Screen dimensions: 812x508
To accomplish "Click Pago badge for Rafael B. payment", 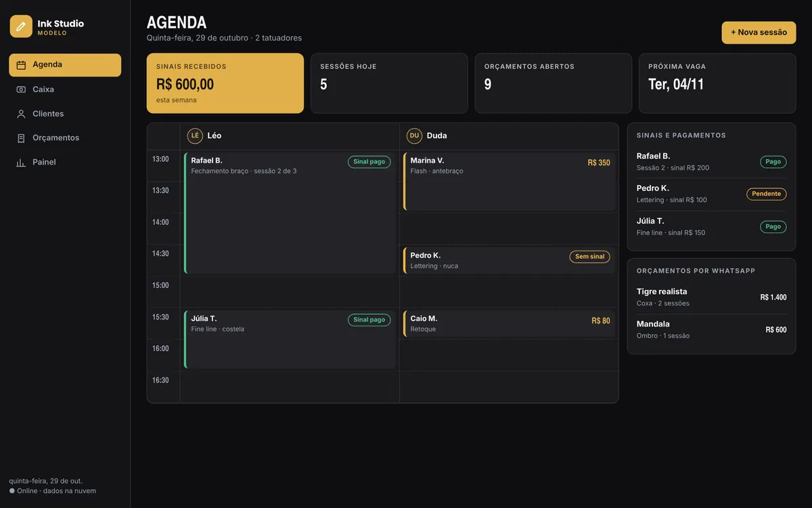I will pos(773,162).
